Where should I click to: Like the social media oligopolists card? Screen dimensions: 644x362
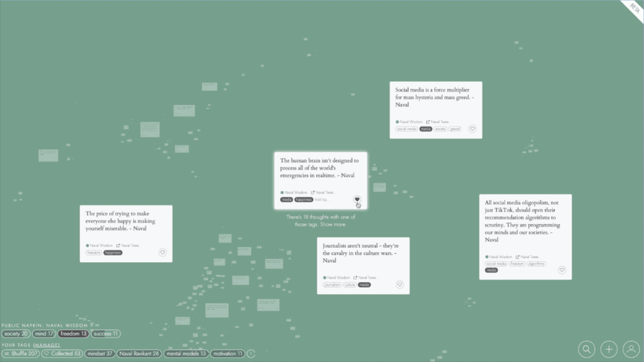coord(562,270)
